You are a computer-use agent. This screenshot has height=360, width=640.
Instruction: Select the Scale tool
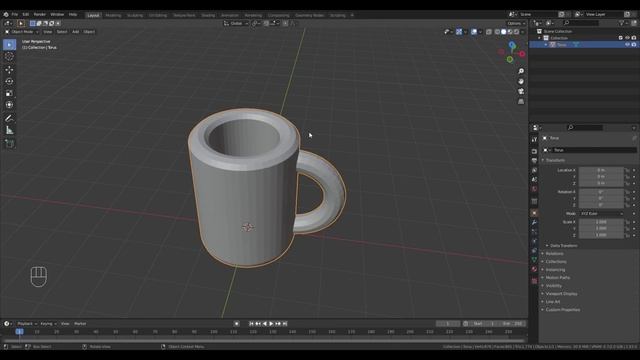tap(9, 93)
